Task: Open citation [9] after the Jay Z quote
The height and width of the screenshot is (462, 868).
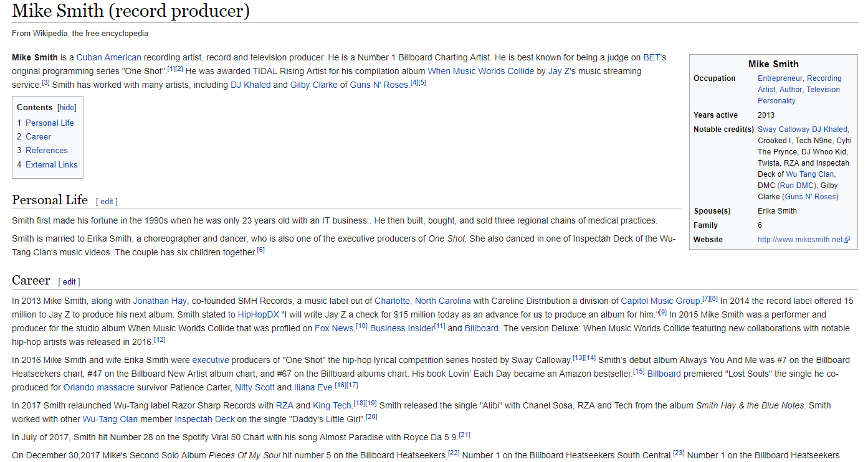Action: (x=663, y=312)
